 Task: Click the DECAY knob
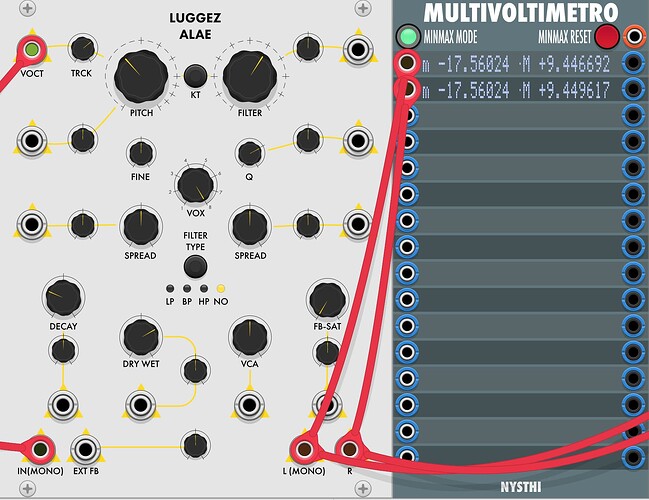(63, 298)
